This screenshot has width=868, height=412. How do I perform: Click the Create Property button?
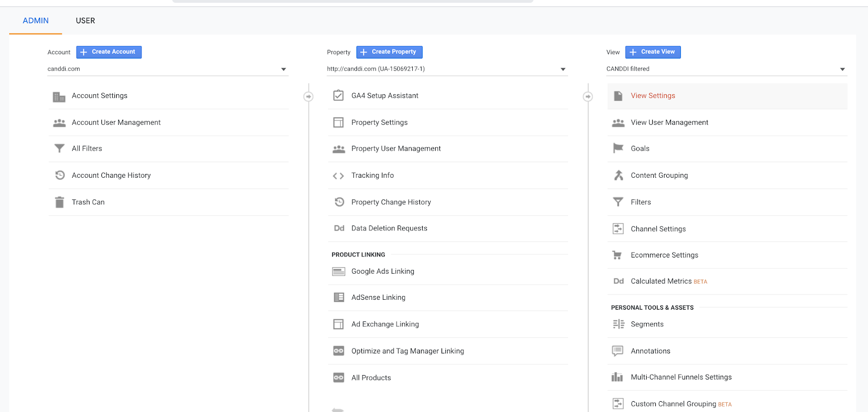pyautogui.click(x=390, y=52)
